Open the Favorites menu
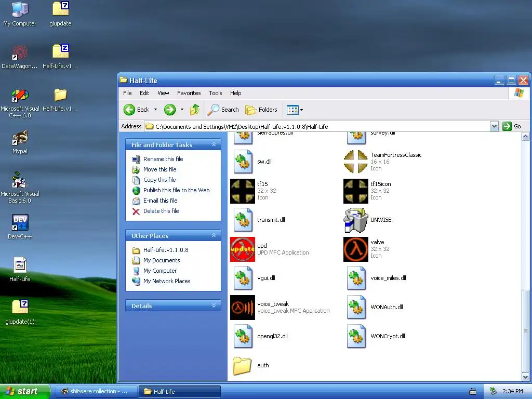 (x=189, y=93)
